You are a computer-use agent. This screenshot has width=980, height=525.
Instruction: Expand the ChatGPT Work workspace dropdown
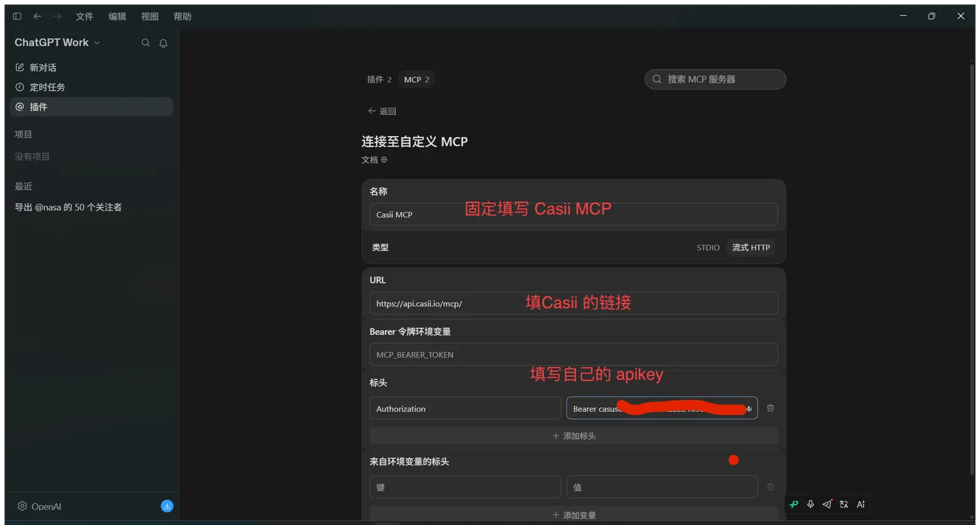click(x=58, y=42)
